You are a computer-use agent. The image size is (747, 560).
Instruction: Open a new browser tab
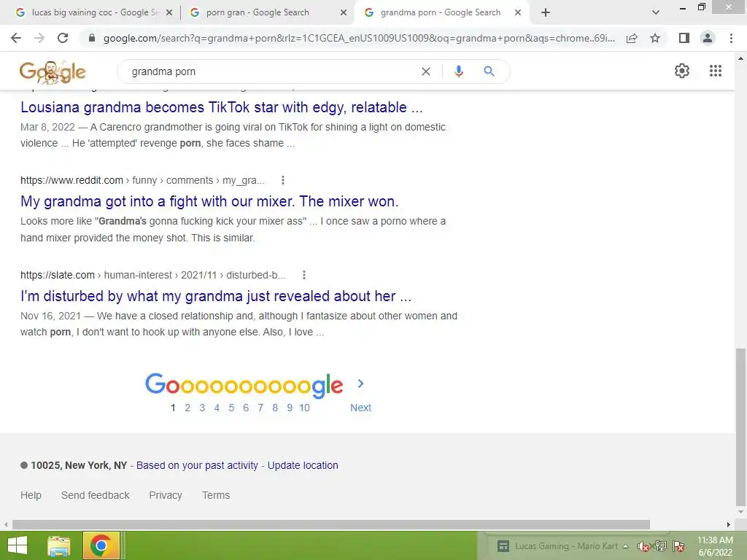pyautogui.click(x=546, y=12)
